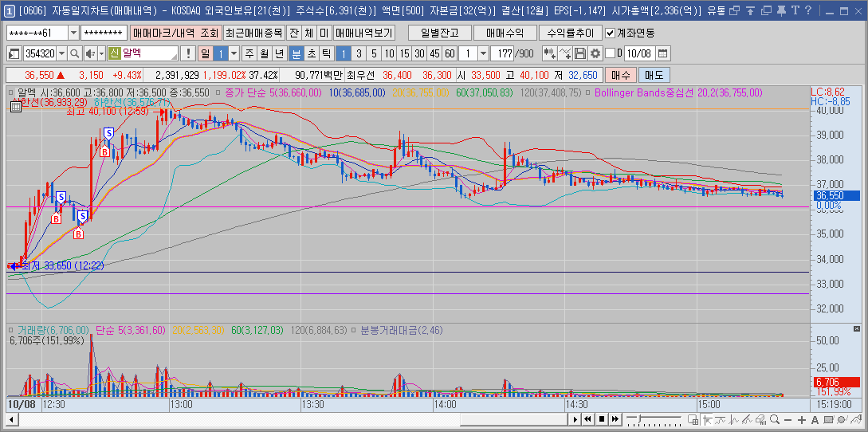This screenshot has width=868, height=432.
Task: Click the T font icon in title bar
Action: click(x=795, y=10)
